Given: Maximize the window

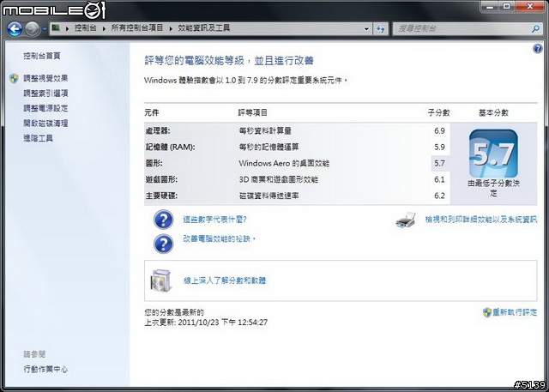Looking at the screenshot, I should click(x=507, y=6).
